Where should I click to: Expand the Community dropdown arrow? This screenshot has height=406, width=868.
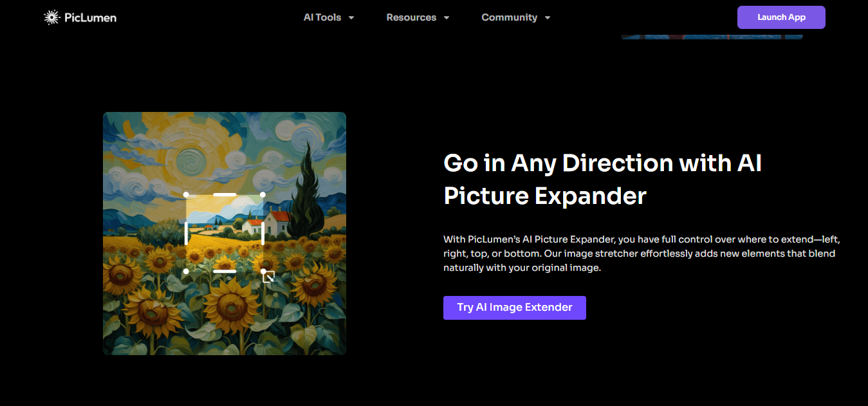[548, 18]
